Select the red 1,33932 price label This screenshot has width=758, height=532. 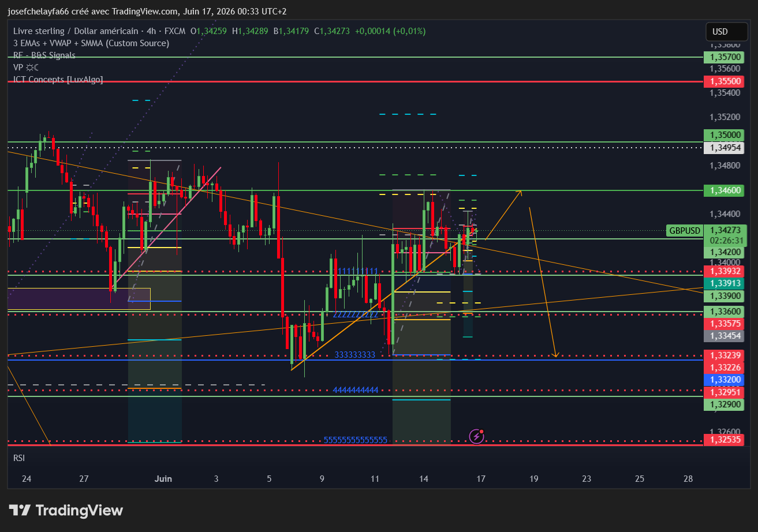723,271
